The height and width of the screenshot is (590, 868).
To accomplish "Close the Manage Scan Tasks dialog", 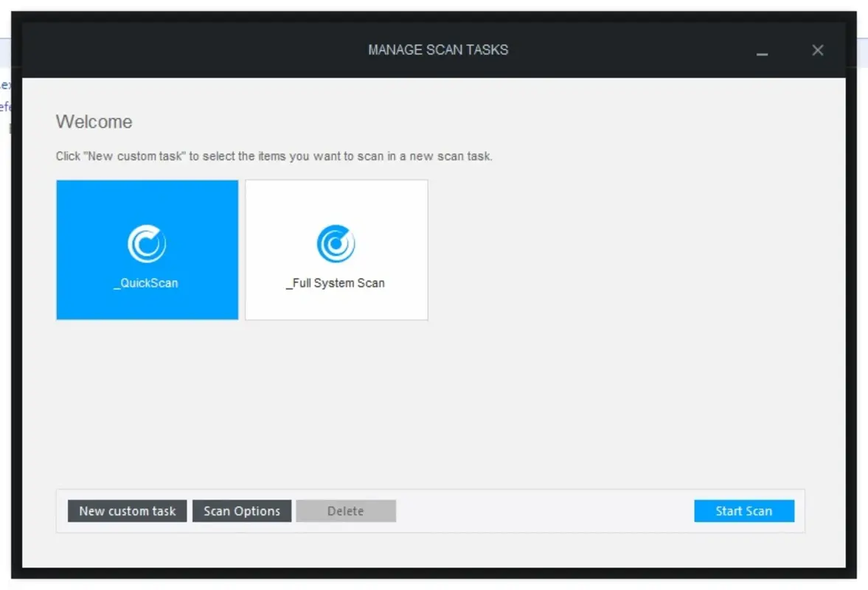I will 817,50.
